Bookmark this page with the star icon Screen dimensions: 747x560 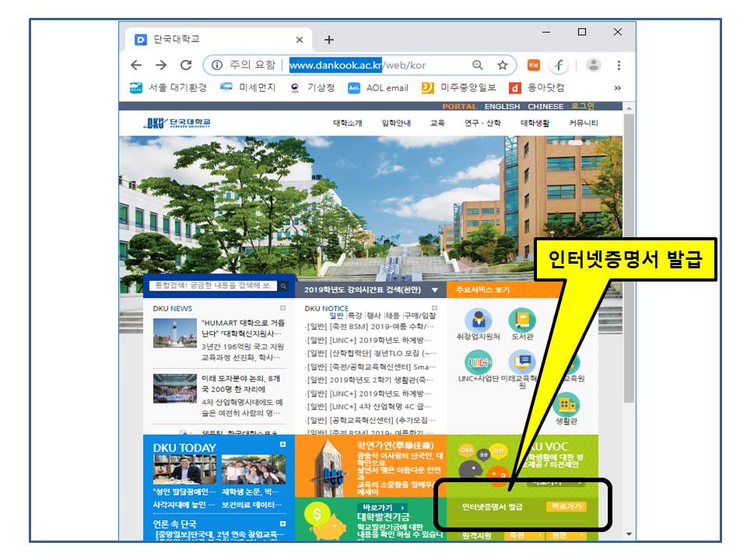[x=503, y=65]
